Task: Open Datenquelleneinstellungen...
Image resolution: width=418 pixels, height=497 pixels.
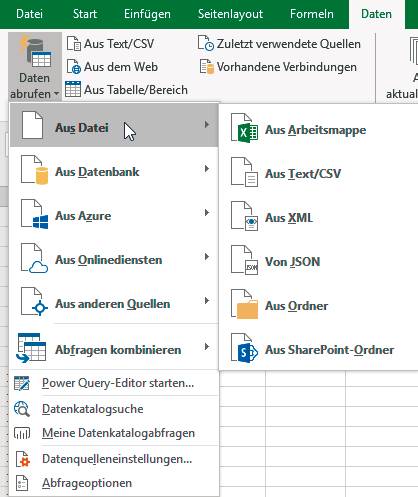Action: point(114,459)
